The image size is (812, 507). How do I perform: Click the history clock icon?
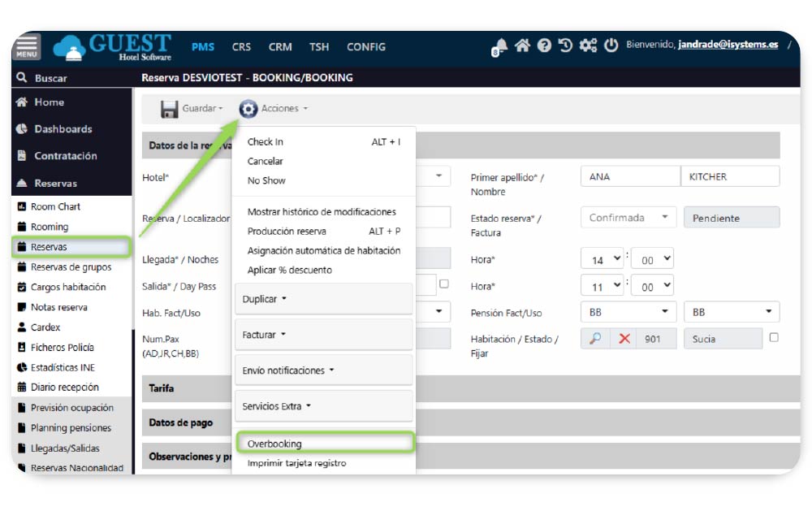pyautogui.click(x=566, y=45)
